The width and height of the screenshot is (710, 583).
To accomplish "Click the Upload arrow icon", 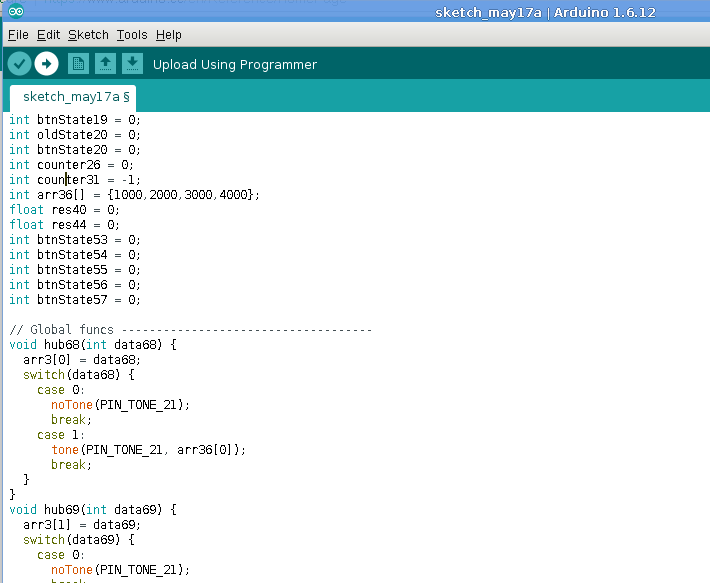I will (x=46, y=64).
